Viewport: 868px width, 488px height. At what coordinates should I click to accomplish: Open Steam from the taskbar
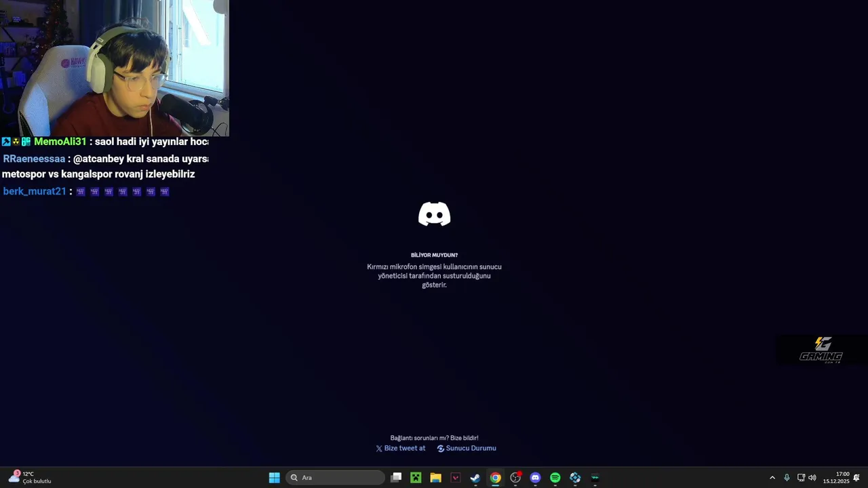pos(475,478)
